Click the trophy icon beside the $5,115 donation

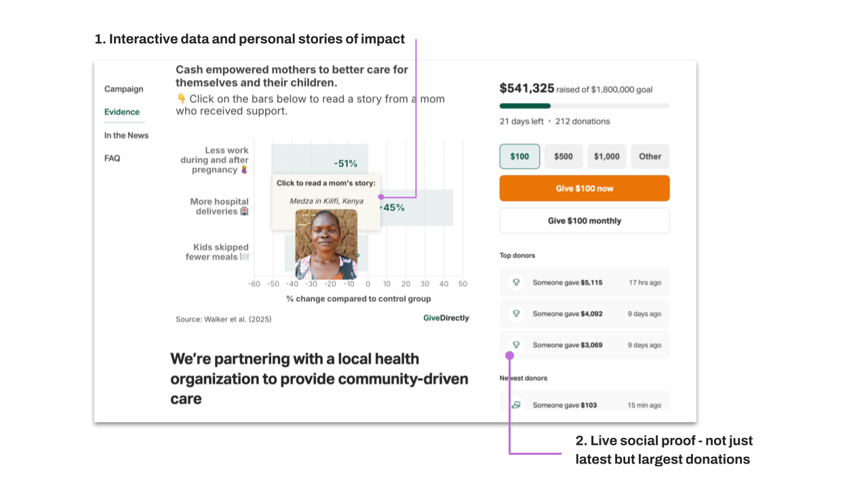pyautogui.click(x=516, y=283)
